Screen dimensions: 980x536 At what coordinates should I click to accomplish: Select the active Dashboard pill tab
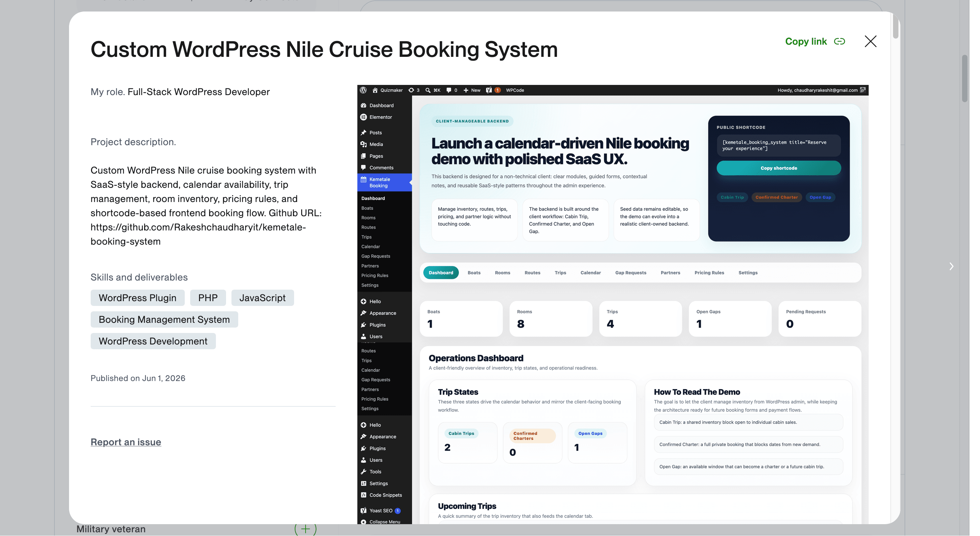tap(441, 272)
